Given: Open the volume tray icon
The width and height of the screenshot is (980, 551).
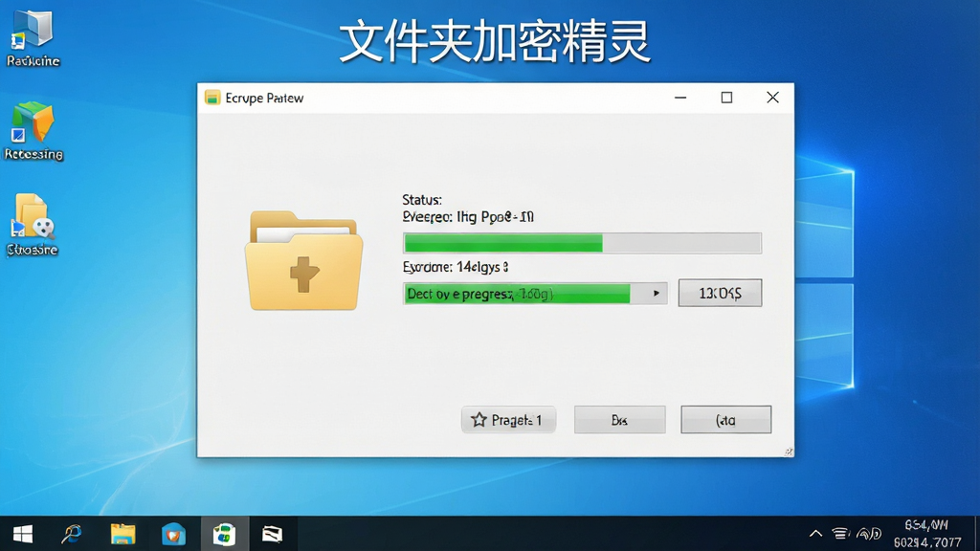Looking at the screenshot, I should (869, 534).
